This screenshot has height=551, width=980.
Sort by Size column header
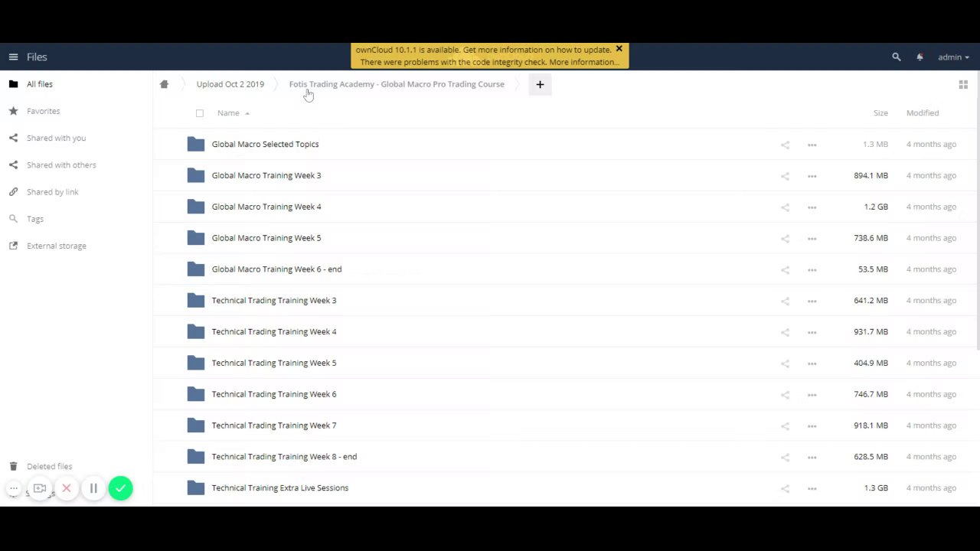point(880,112)
